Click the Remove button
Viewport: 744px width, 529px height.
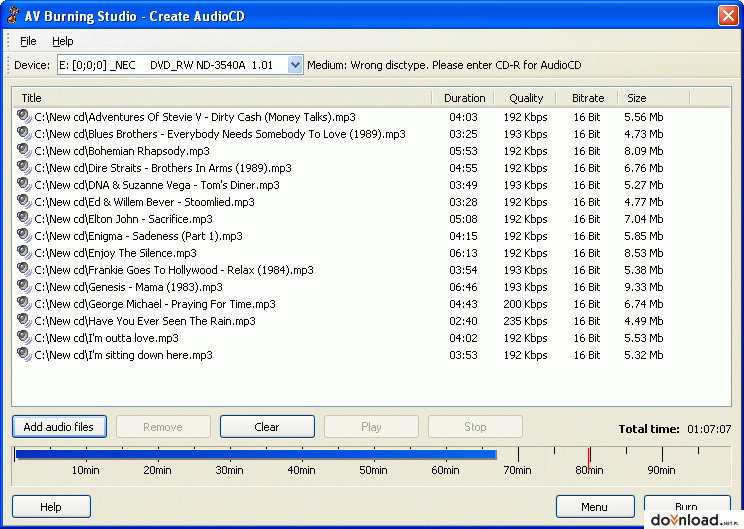click(x=163, y=427)
